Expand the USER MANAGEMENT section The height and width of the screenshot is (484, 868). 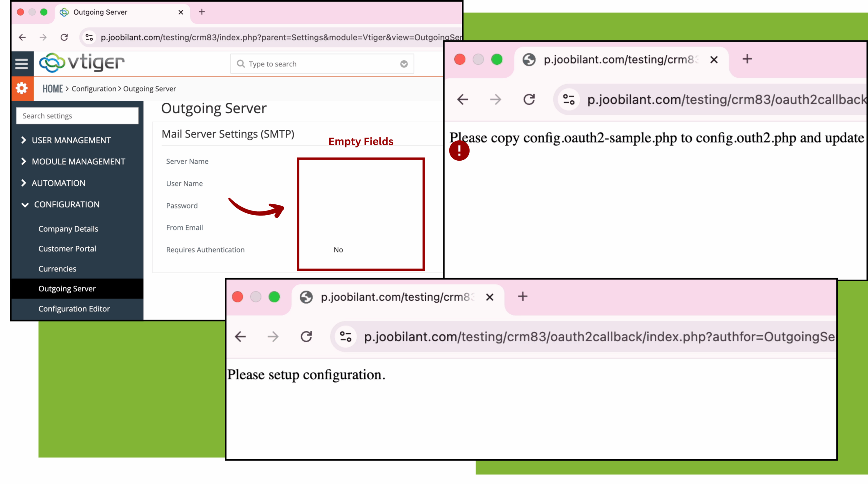click(x=71, y=140)
